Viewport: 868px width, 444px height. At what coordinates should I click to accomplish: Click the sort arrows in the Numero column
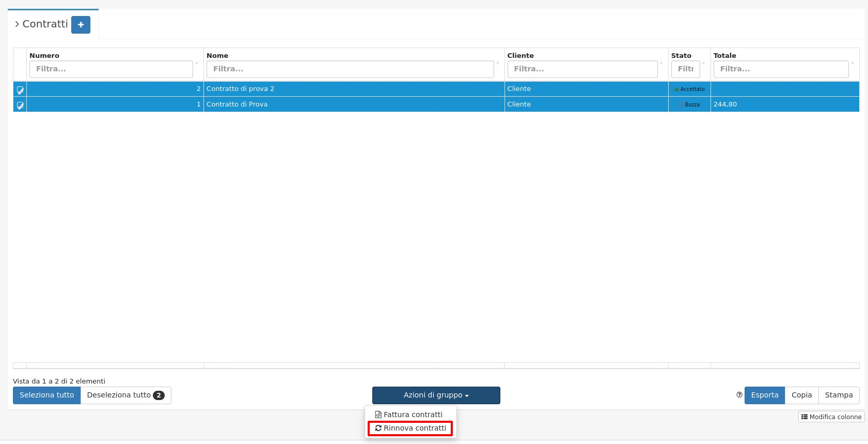197,63
